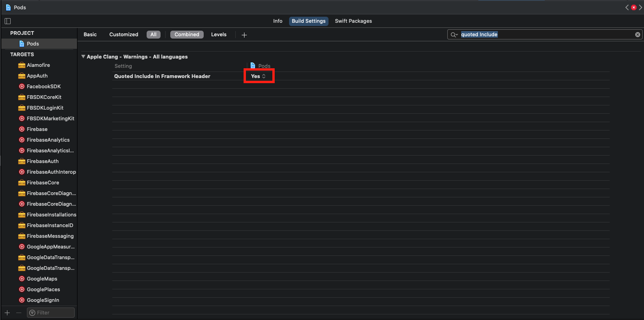Open the search magnifier options
The height and width of the screenshot is (320, 644).
point(454,35)
